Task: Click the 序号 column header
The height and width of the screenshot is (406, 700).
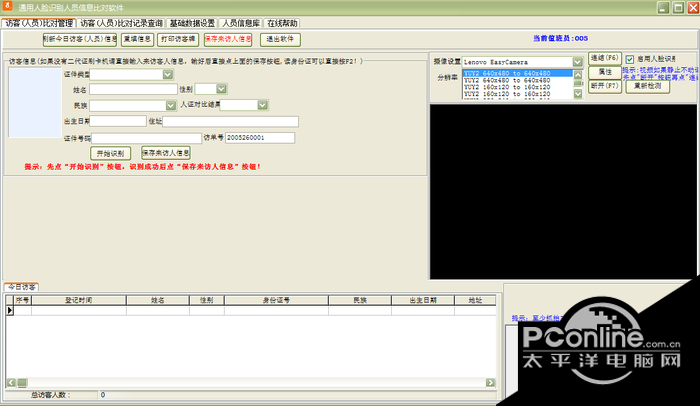Action: (x=22, y=300)
